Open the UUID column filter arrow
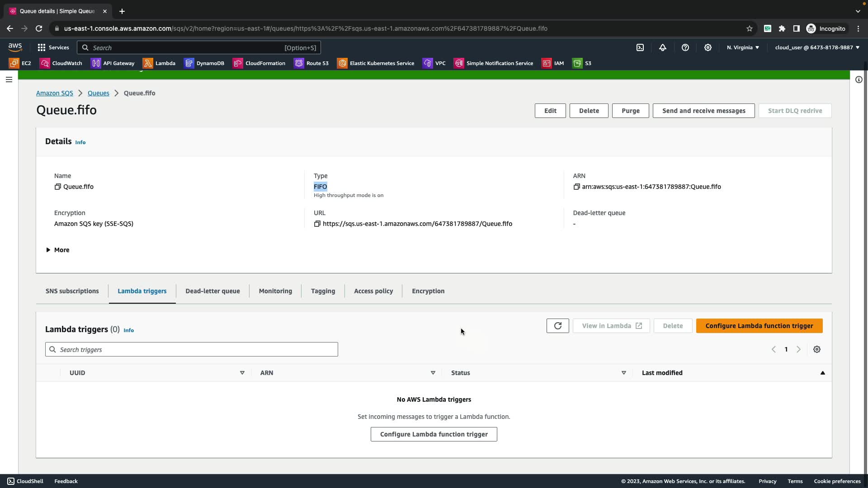 click(242, 373)
